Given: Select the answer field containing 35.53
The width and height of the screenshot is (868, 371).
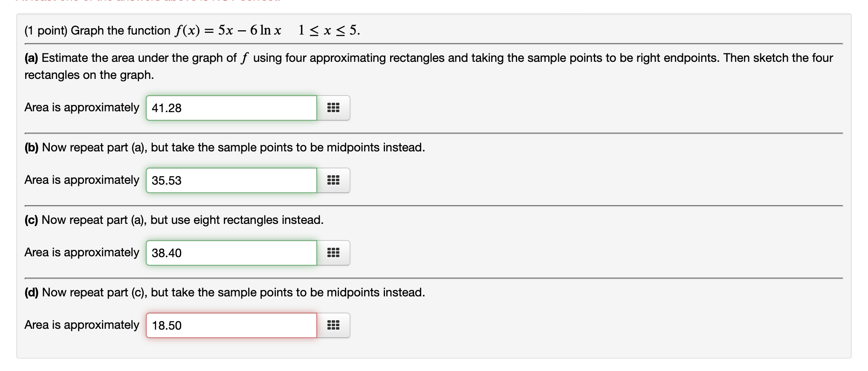Looking at the screenshot, I should click(x=232, y=181).
